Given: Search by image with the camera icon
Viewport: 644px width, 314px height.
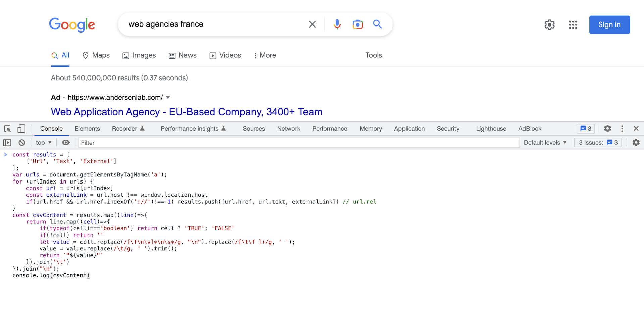Looking at the screenshot, I should click(358, 24).
